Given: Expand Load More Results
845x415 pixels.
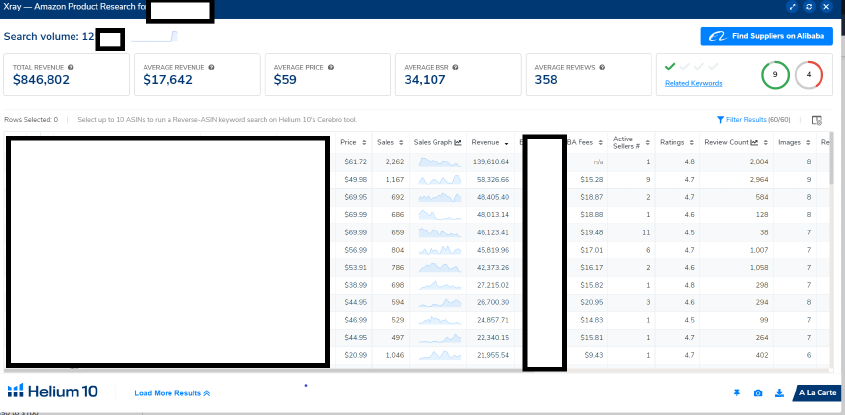Looking at the screenshot, I should [x=172, y=393].
